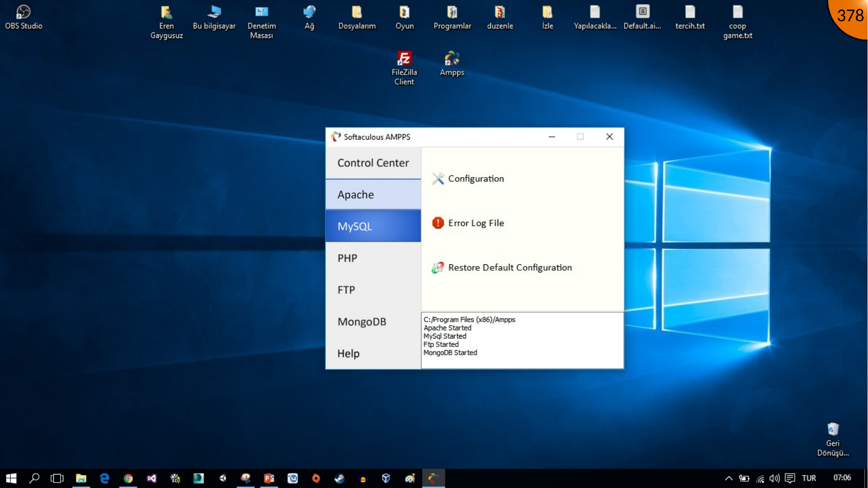
Task: Open the PHP tab
Action: (373, 258)
